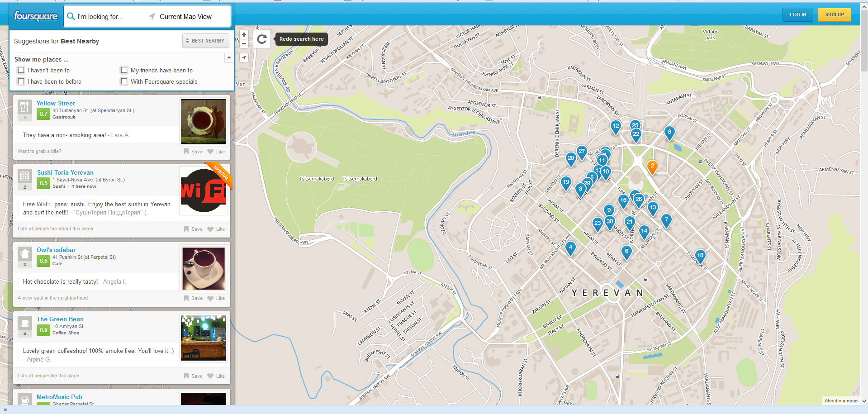Open Yellow Street venue link
The width and height of the screenshot is (868, 414).
56,103
